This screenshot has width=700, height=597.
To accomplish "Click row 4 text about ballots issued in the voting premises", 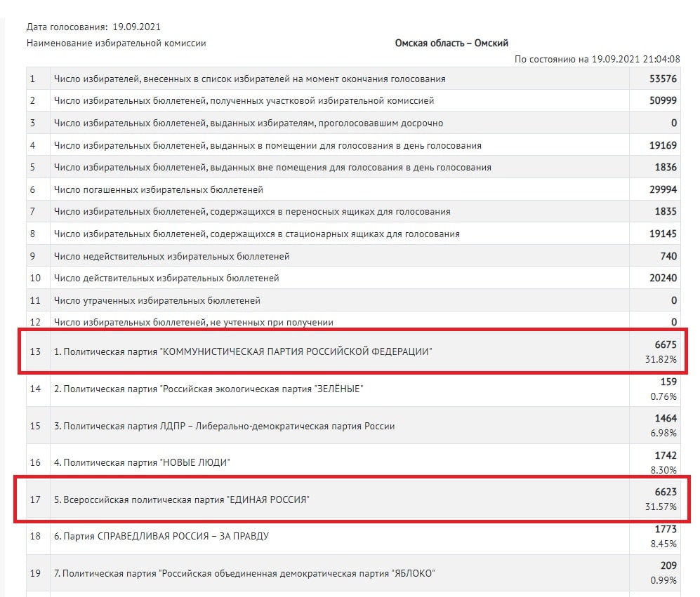I will click(268, 145).
